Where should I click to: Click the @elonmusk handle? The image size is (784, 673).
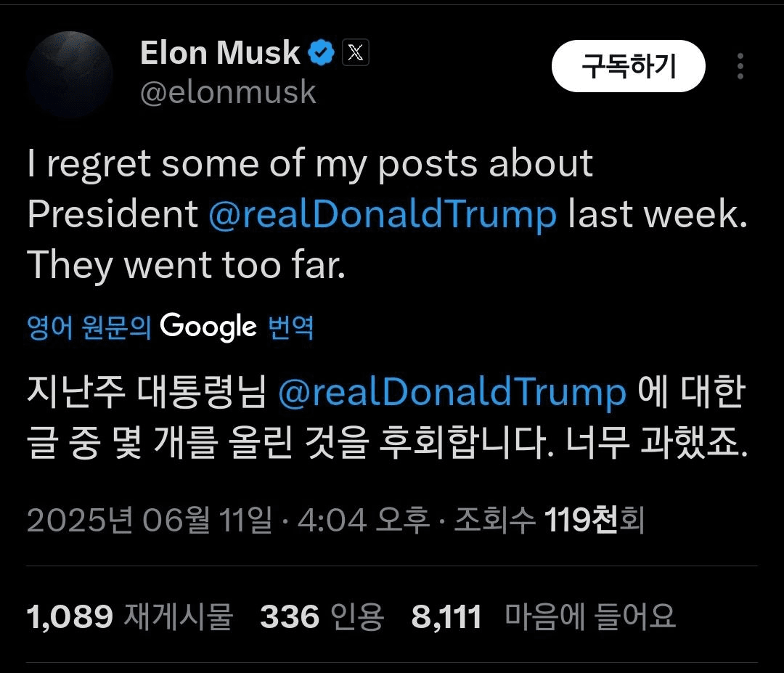[228, 92]
